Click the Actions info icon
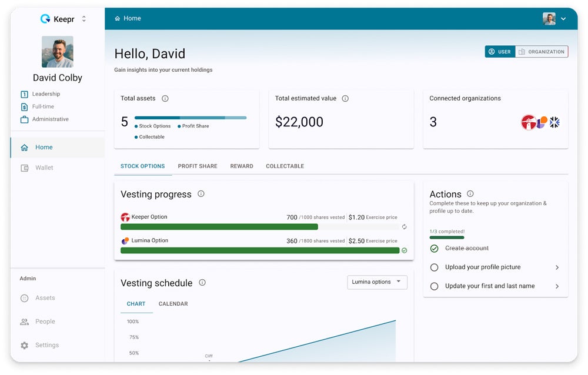 470,194
